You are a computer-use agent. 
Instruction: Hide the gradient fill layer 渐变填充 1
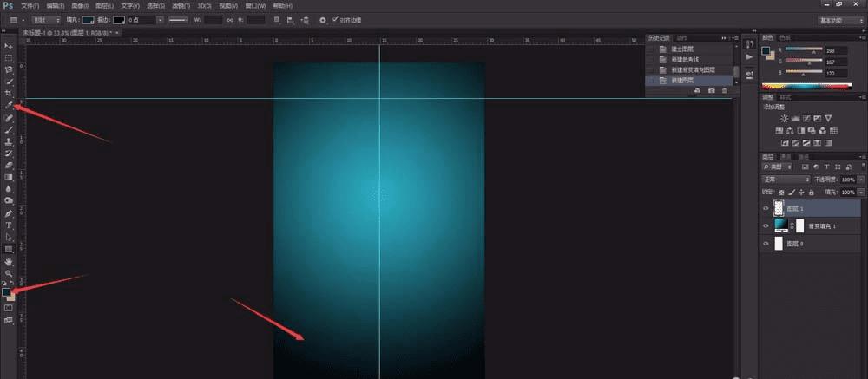[766, 225]
